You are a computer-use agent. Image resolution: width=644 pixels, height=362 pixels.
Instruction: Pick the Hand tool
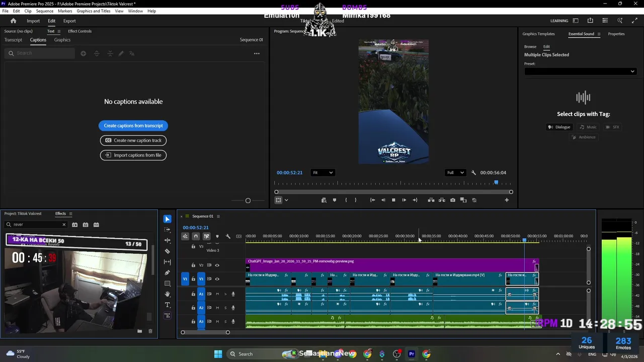tap(168, 294)
